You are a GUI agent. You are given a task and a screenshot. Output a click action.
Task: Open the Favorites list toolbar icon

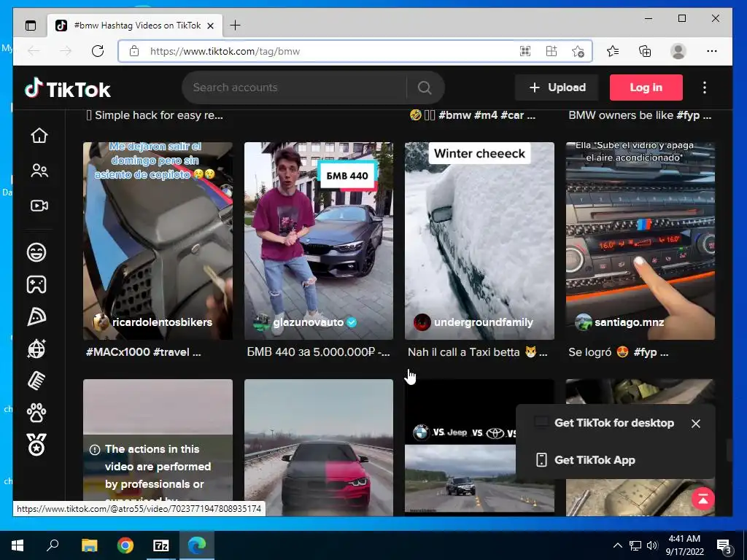[613, 51]
